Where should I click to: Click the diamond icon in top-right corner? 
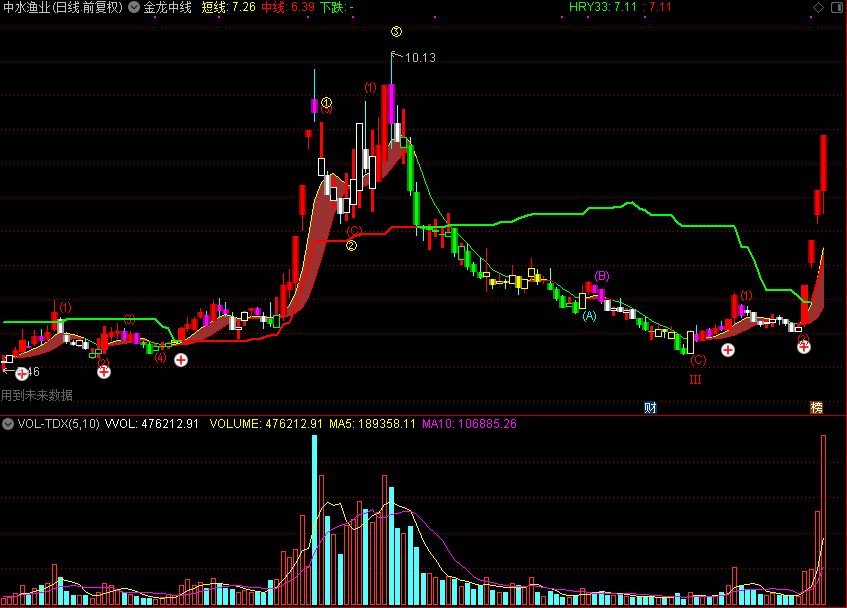pyautogui.click(x=818, y=7)
